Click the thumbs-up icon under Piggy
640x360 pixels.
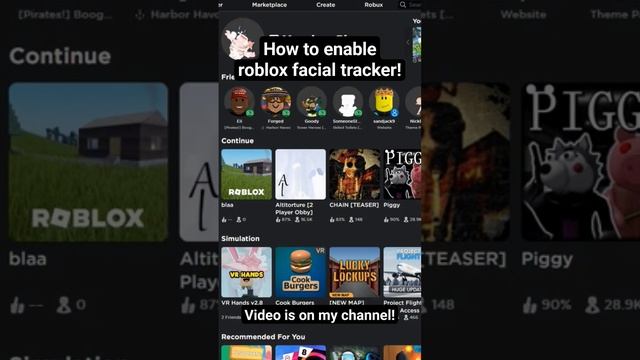point(386,220)
